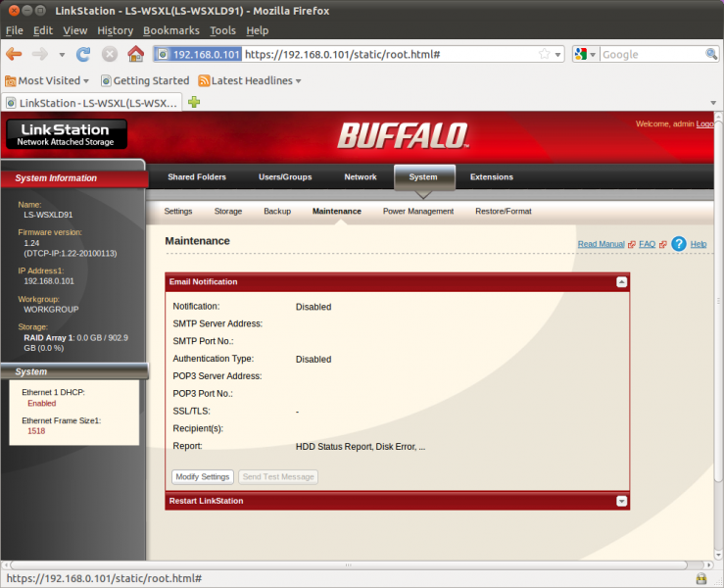724x588 pixels.
Task: Click the IP address 192.168.0.101 in sidebar
Action: [x=49, y=281]
